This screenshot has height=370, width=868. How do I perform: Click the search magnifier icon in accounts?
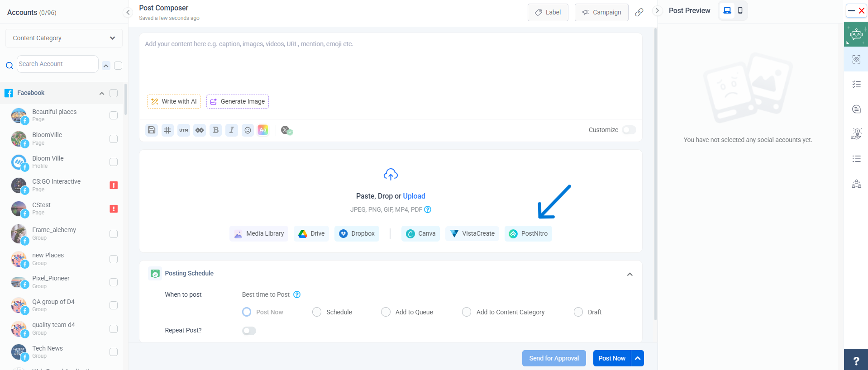click(x=10, y=66)
